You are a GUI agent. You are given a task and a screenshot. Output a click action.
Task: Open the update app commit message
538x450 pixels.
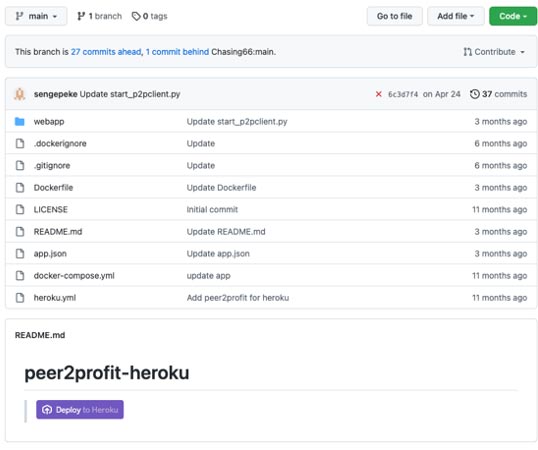click(x=209, y=276)
